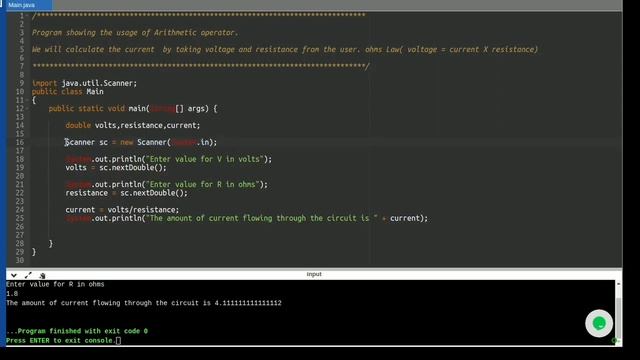Expand console to full screen with arrow icon
This screenshot has height=360, width=640.
(x=28, y=276)
